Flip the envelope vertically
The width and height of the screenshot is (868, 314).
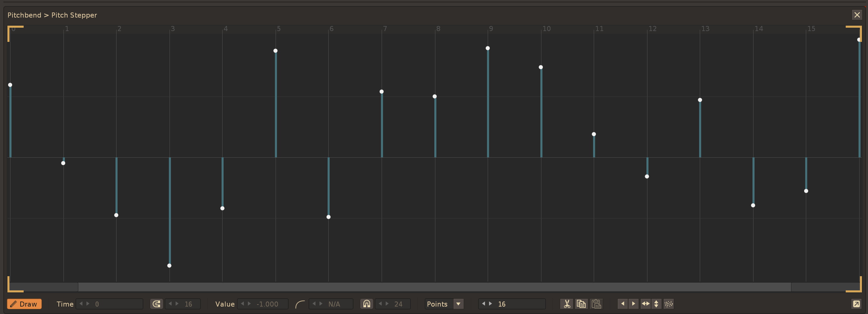656,304
